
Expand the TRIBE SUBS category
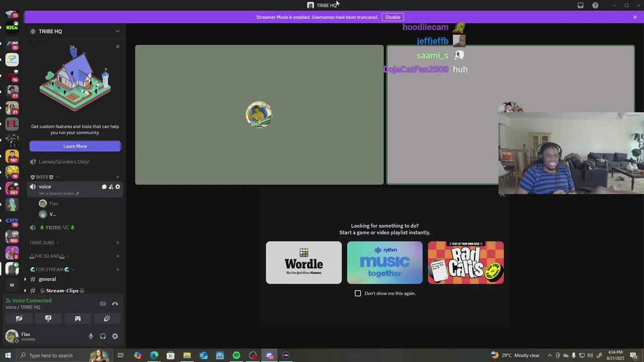click(44, 243)
